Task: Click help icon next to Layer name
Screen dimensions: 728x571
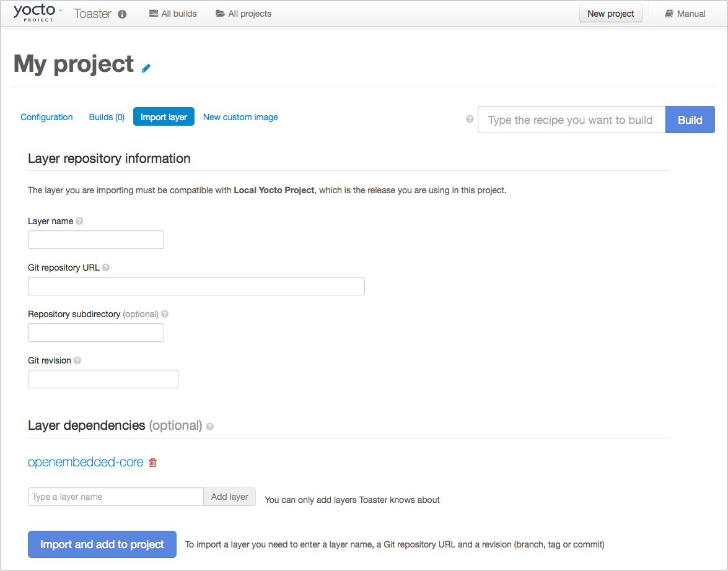Action: click(79, 221)
